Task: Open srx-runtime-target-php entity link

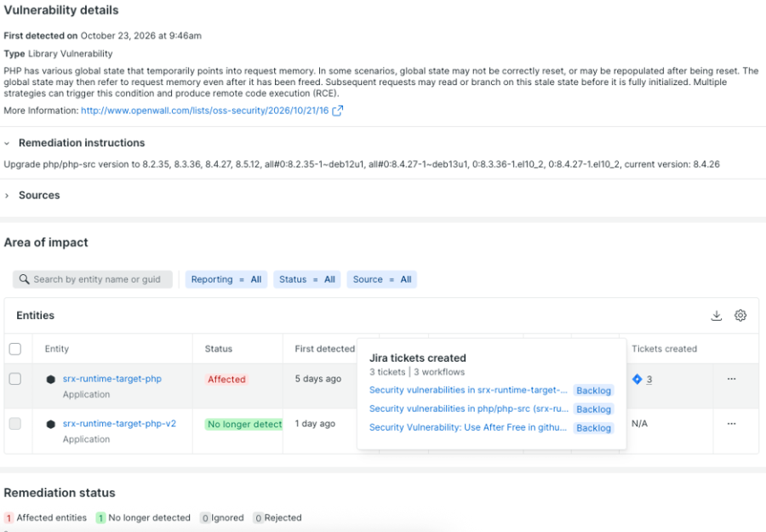Action: [x=111, y=379]
